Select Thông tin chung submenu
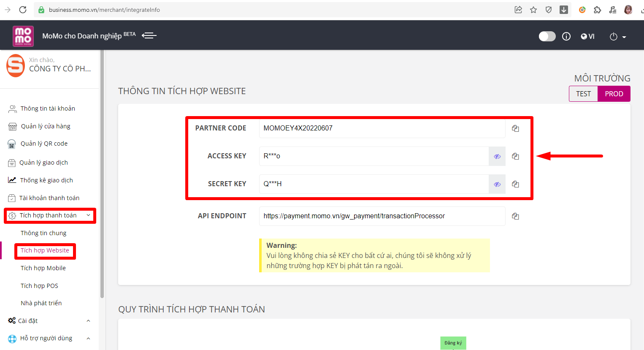This screenshot has width=644, height=350. (43, 233)
